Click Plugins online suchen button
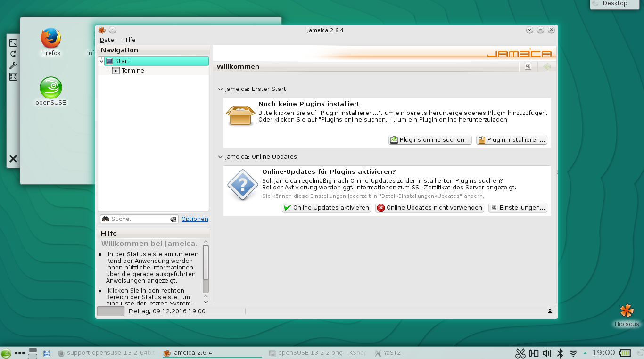Screen dimensions: 644x359 430,140
